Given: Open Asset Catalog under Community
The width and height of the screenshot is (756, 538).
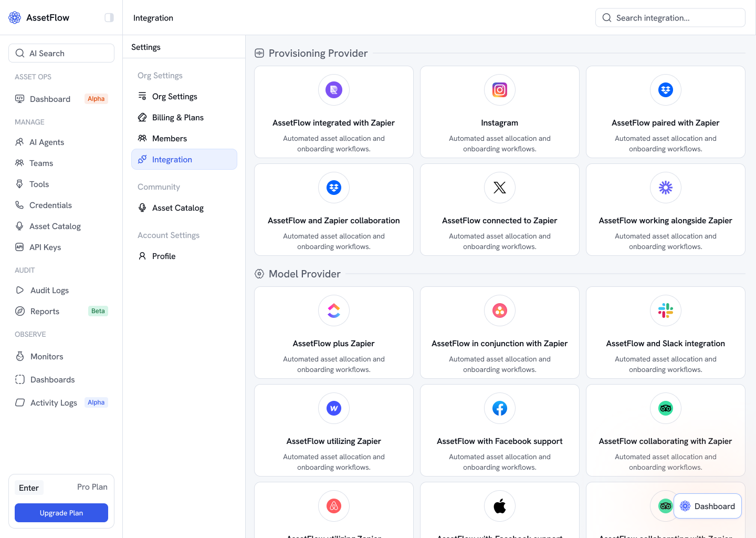Looking at the screenshot, I should pos(184,208).
